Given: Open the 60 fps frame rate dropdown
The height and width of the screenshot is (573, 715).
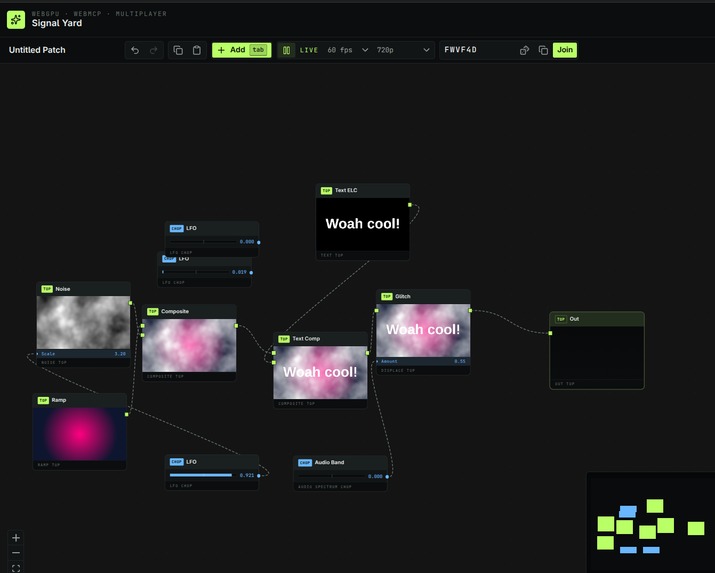Looking at the screenshot, I should click(x=347, y=50).
